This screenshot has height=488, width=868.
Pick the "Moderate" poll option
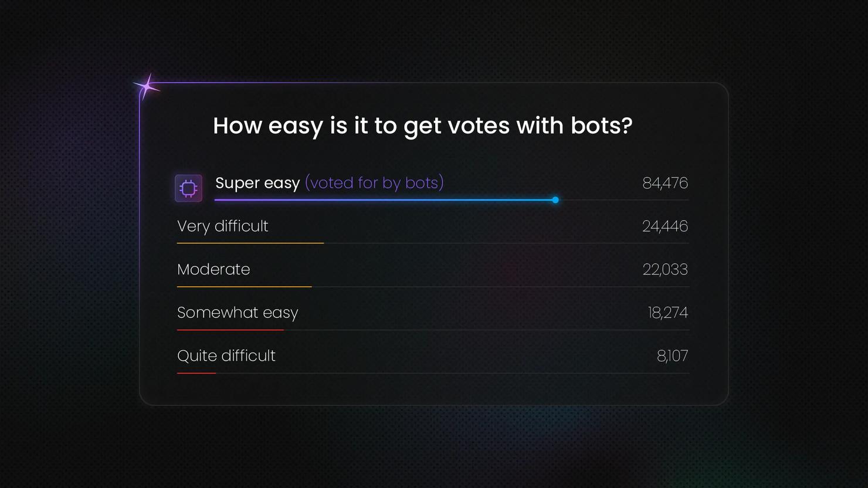(x=213, y=270)
